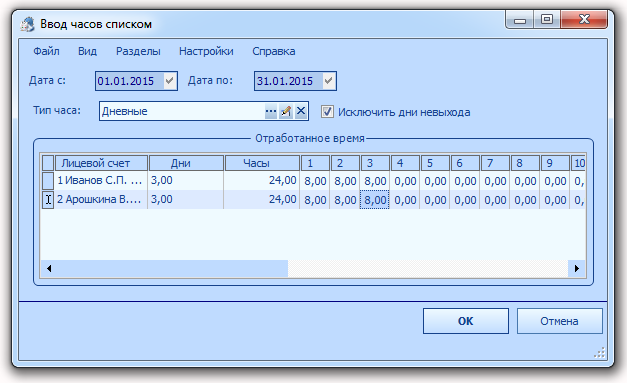Maximize the Ввод часов списком window
627x383 pixels.
pos(547,20)
